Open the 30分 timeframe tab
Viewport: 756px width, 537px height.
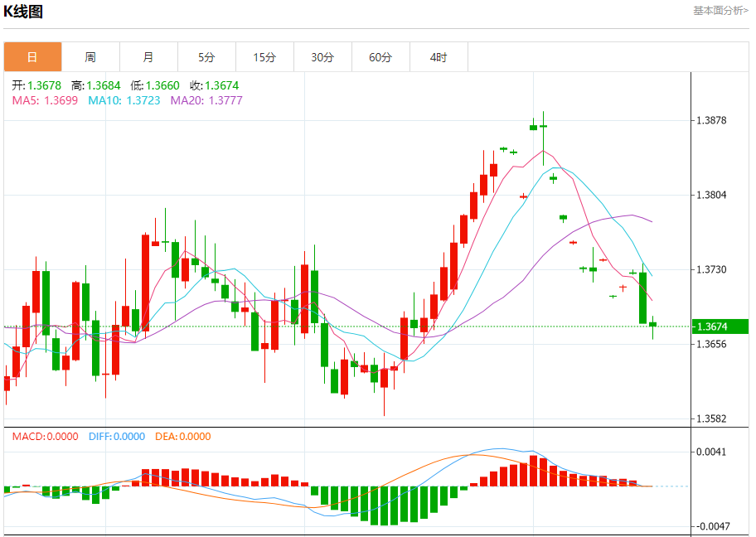point(322,57)
